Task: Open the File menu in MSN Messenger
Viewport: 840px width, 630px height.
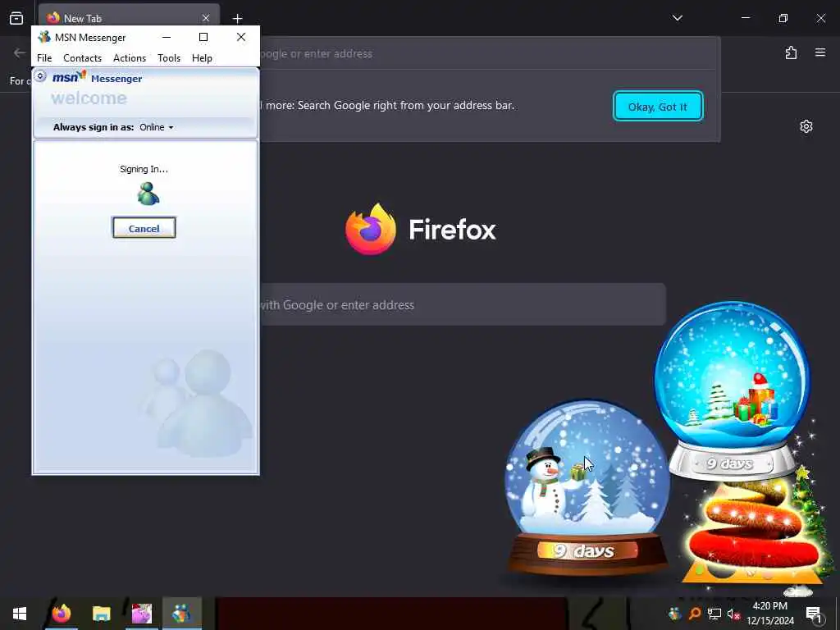Action: [x=44, y=58]
